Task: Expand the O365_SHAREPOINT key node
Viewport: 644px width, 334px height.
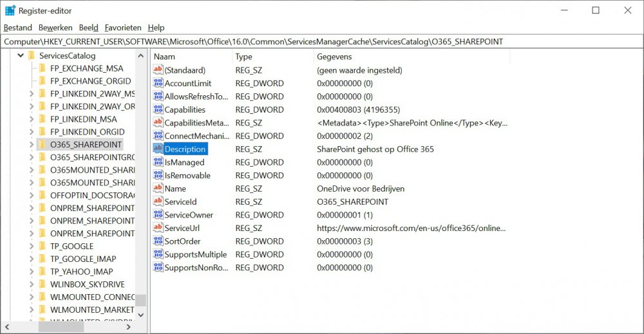Action: (32, 144)
